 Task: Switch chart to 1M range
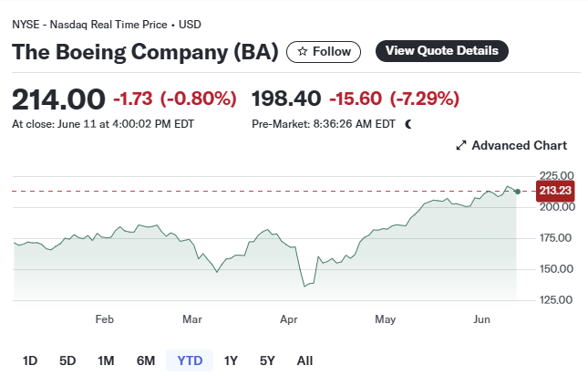(x=106, y=360)
